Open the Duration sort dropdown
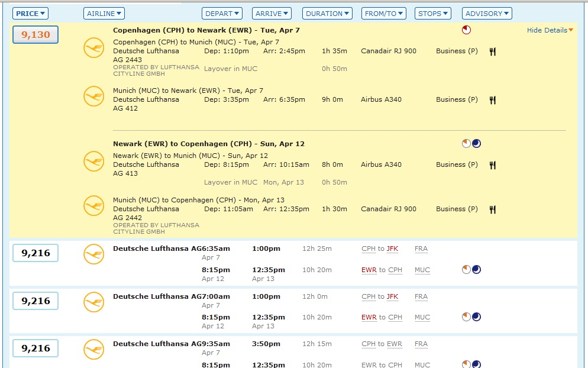This screenshot has width=588, height=368. [327, 14]
